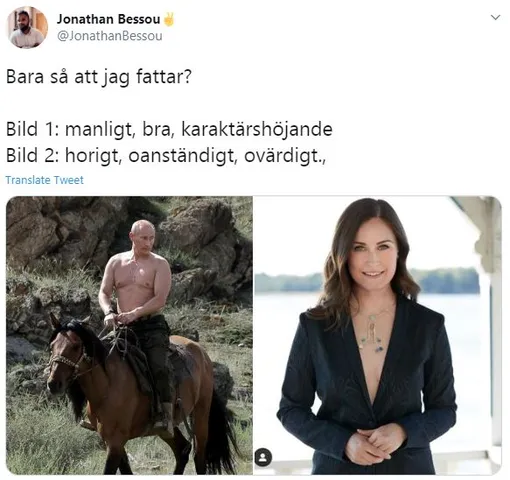Screen dimensions: 510x480
Task: Open Jonathan Bessou's profile avatar
Action: click(x=27, y=28)
